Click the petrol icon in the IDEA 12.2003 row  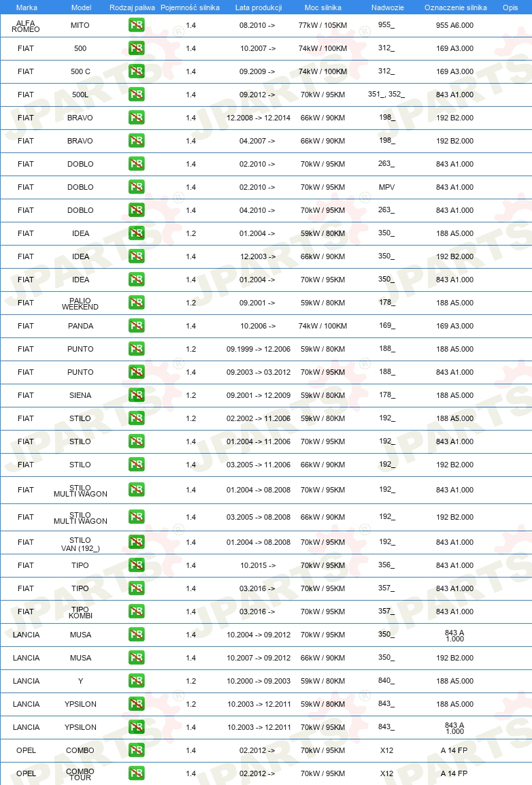click(x=136, y=256)
